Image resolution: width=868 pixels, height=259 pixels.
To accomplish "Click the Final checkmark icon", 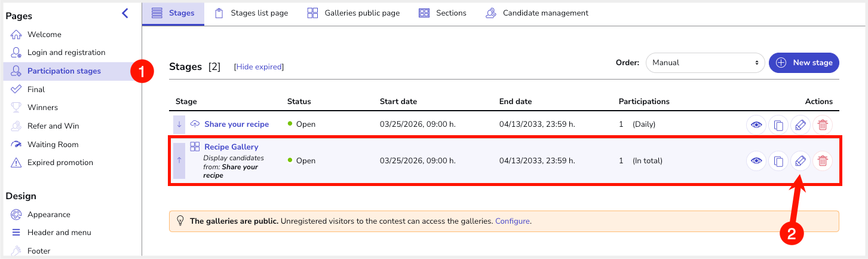I will (16, 90).
